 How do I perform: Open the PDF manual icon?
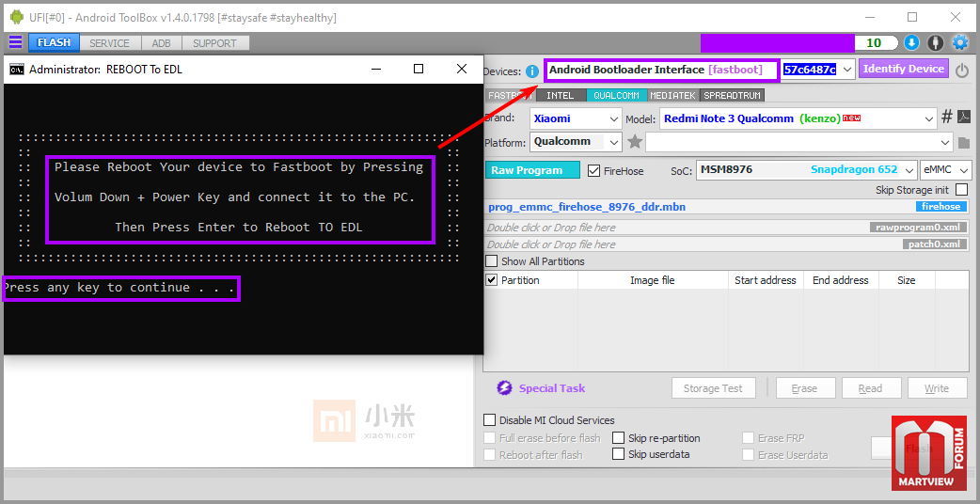[964, 117]
